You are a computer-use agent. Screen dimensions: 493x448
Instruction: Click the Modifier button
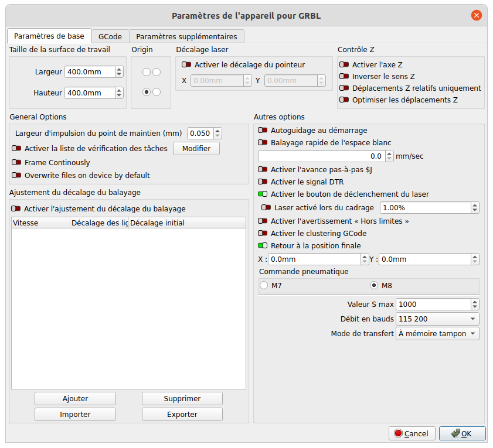coord(196,148)
